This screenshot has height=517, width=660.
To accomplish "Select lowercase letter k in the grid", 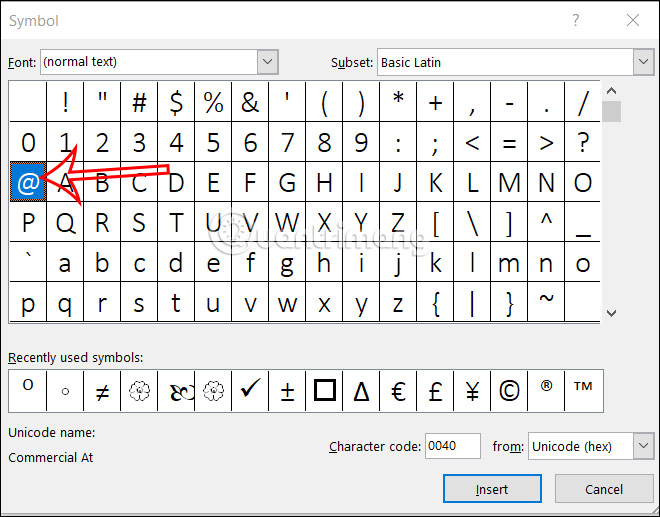I will 435,262.
